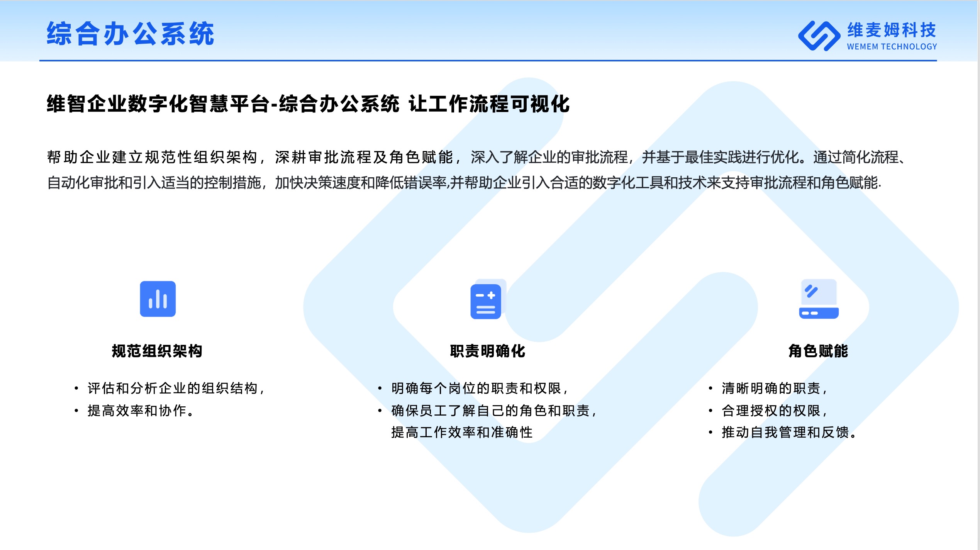Click the document icon above 职责明确化

tap(488, 299)
